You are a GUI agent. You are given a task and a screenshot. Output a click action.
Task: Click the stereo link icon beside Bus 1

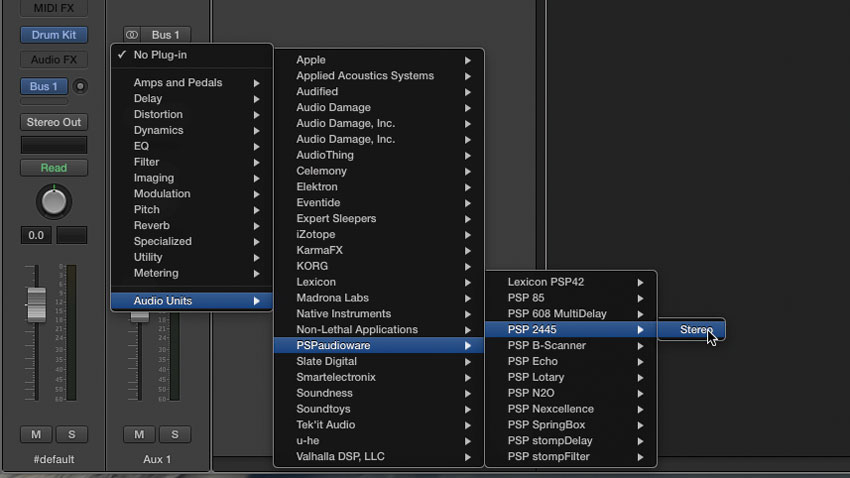tap(132, 35)
